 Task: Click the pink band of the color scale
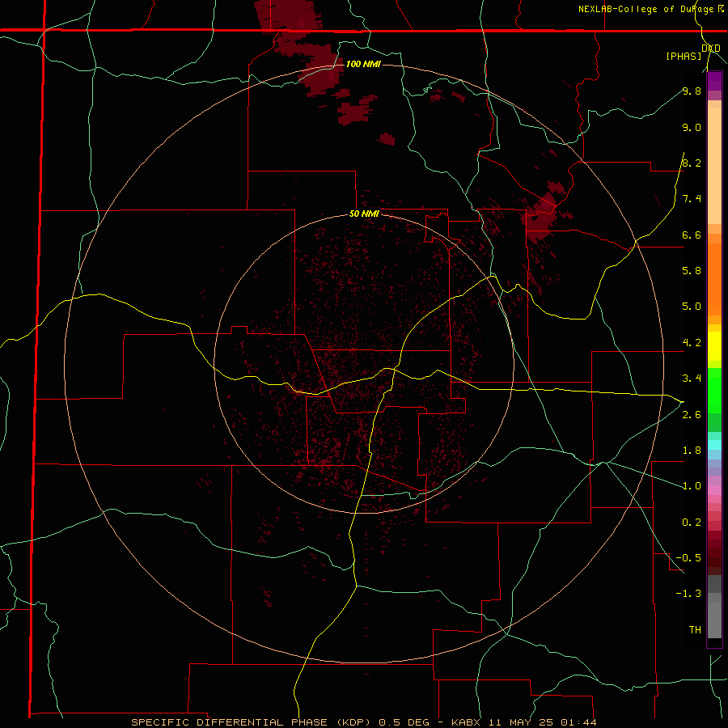pyautogui.click(x=714, y=490)
